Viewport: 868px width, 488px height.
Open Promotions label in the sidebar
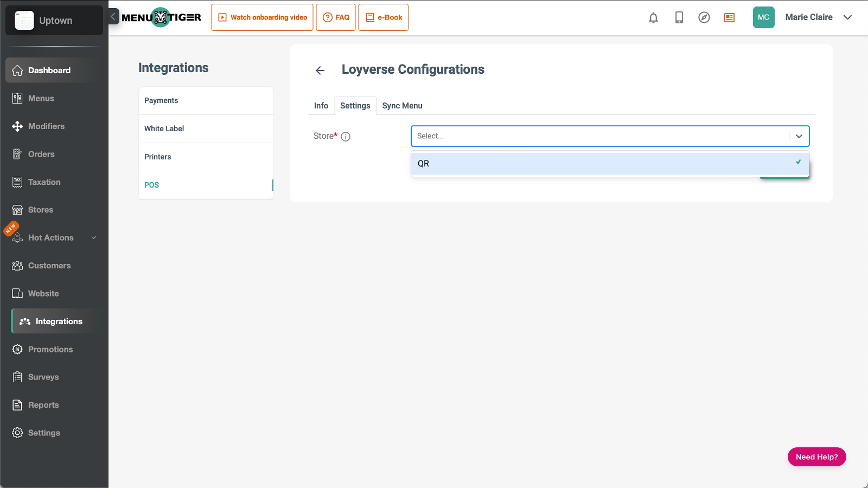50,349
